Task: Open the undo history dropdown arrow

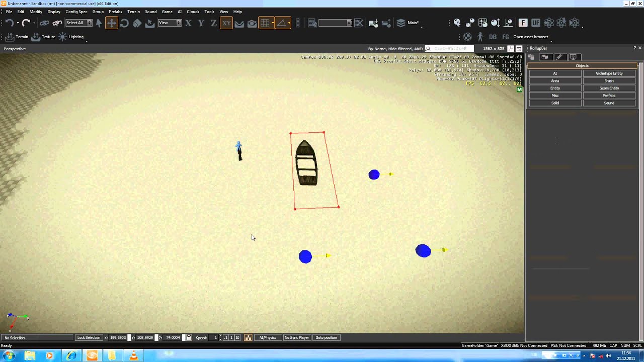Action: click(x=18, y=23)
